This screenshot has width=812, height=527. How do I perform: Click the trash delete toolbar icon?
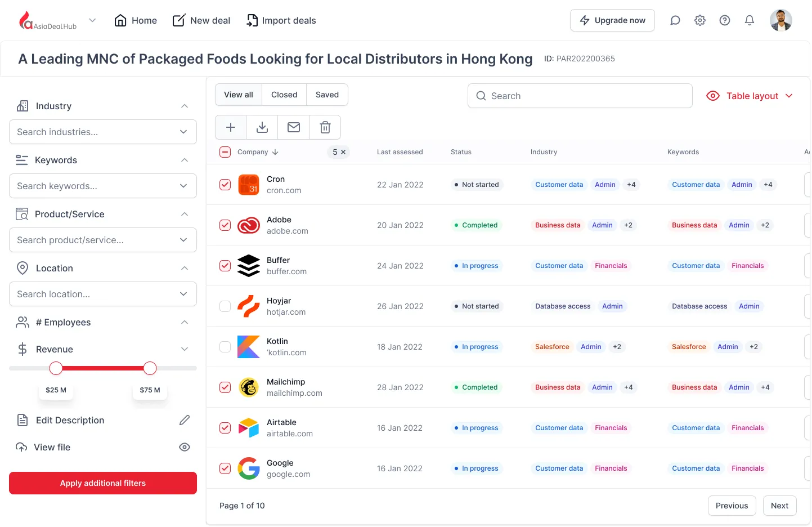coord(325,127)
